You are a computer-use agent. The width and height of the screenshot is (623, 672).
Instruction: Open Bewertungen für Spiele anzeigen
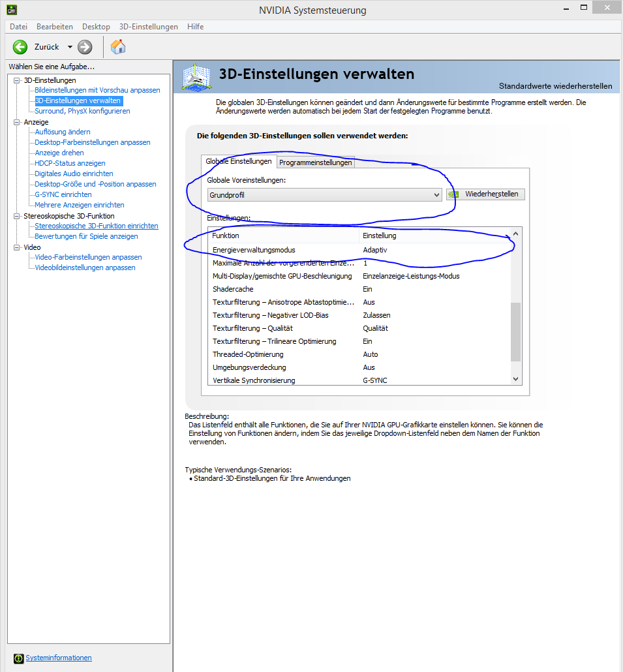click(86, 236)
